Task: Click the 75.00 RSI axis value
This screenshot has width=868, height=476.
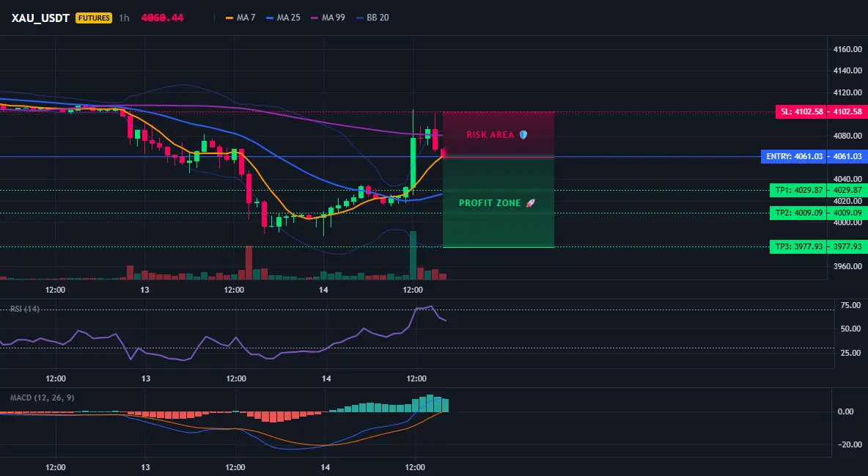Action: (850, 305)
